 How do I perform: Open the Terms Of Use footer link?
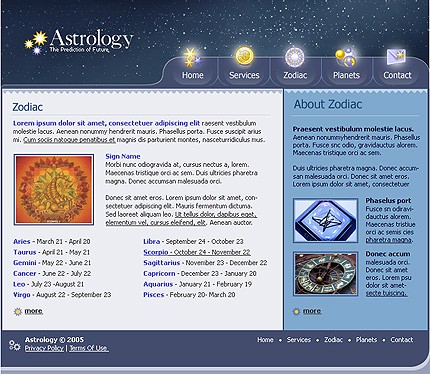pos(89,348)
